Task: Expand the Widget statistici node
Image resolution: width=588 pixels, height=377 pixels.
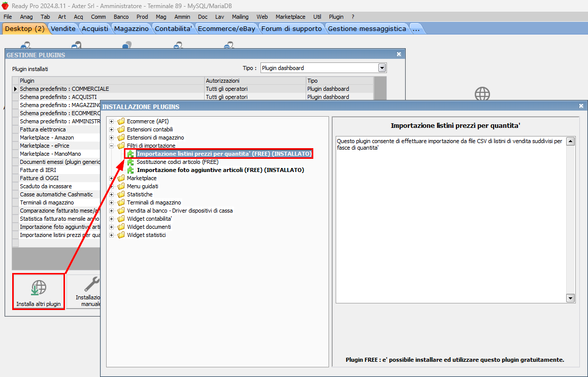Action: (111, 235)
